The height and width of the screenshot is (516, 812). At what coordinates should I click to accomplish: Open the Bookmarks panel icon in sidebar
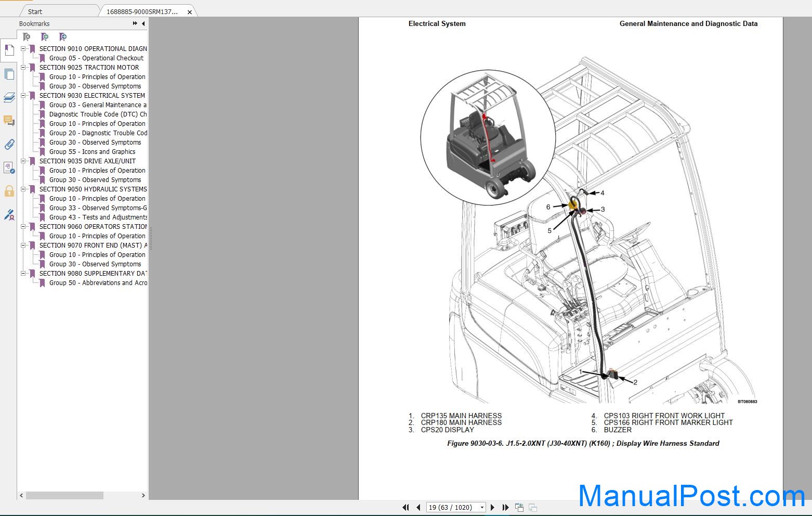[9, 50]
